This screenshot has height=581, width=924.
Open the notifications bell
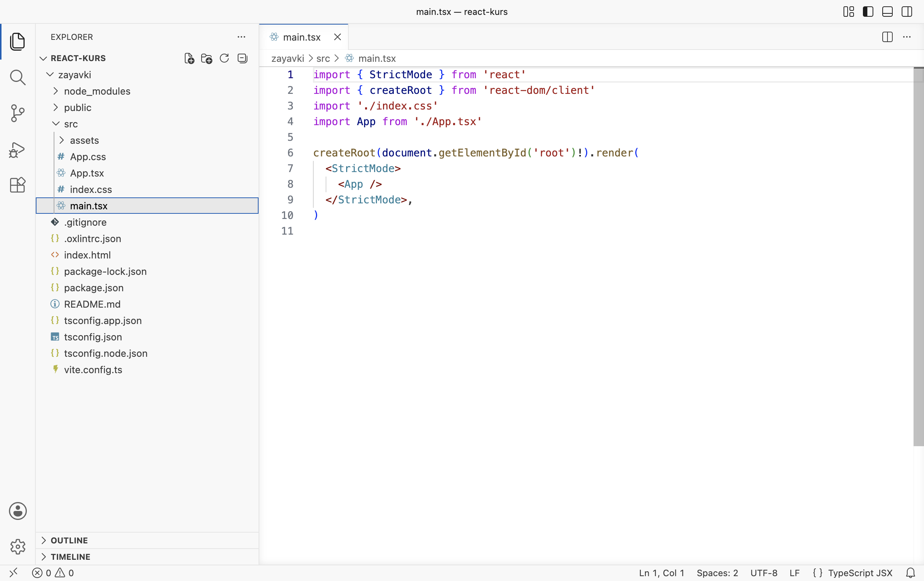(910, 573)
